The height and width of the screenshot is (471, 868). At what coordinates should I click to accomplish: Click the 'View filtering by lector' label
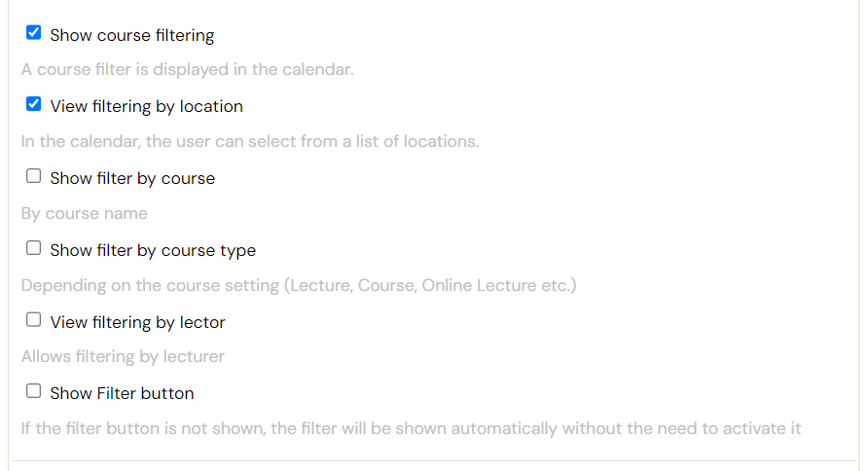138,323
